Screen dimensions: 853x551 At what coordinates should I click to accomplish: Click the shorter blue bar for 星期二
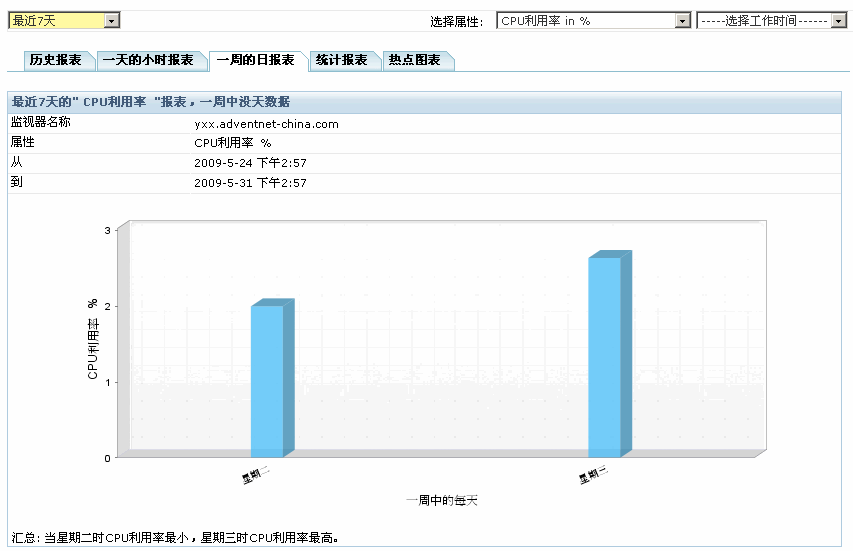[267, 380]
